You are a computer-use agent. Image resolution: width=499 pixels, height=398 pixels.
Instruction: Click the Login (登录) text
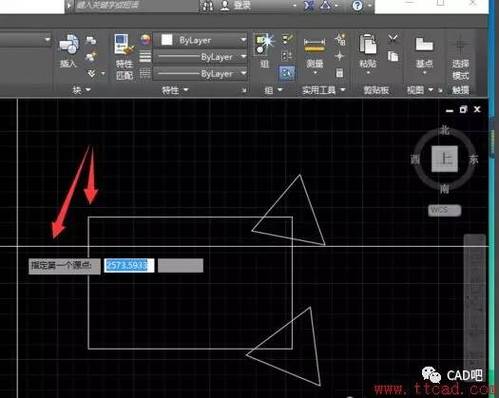click(x=242, y=5)
